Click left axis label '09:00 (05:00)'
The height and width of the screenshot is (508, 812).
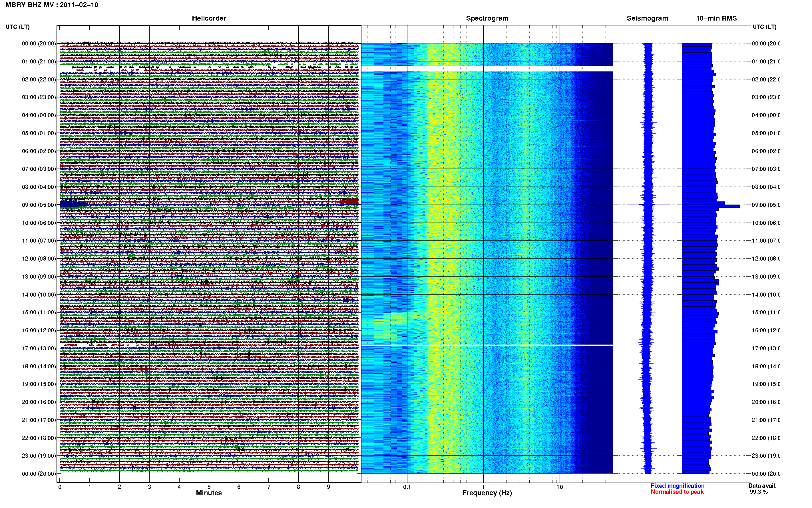pos(39,205)
